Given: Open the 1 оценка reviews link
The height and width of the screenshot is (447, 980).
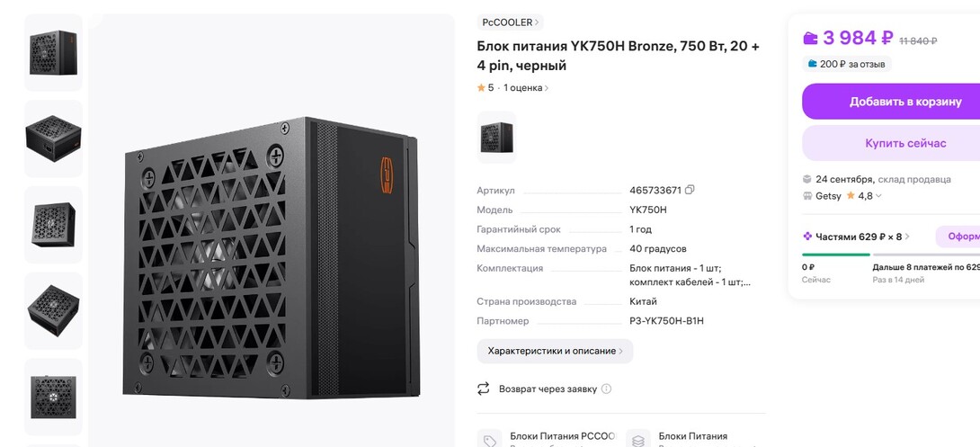Looking at the screenshot, I should point(526,88).
